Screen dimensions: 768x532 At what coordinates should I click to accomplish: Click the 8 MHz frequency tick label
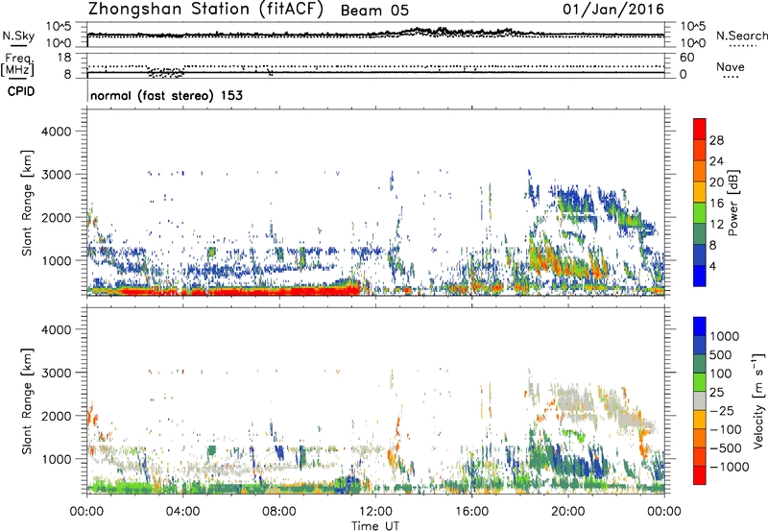[67, 75]
